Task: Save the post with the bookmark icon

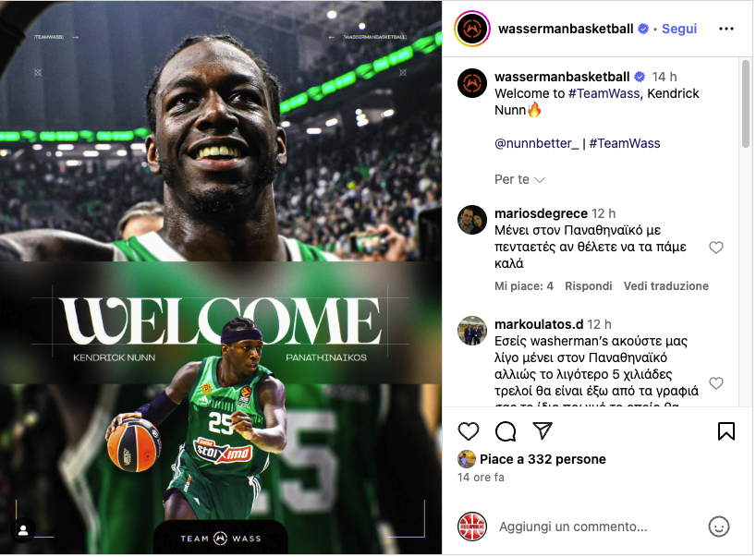Action: [726, 431]
